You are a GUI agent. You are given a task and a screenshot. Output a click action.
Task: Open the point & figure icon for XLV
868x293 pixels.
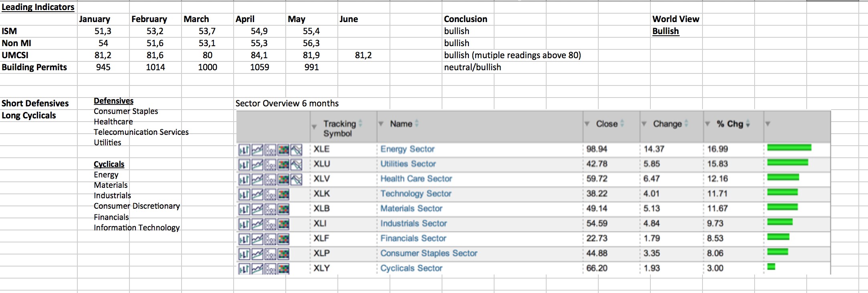(x=271, y=179)
